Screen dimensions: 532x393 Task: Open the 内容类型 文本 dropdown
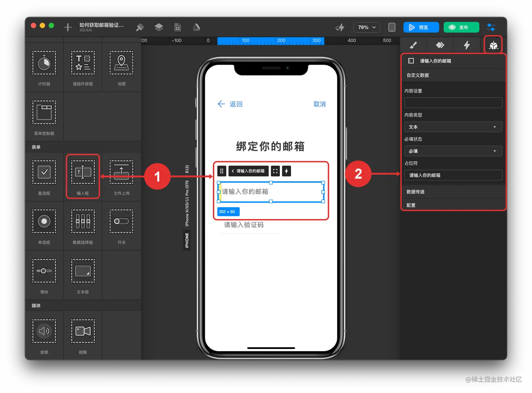pyautogui.click(x=453, y=127)
